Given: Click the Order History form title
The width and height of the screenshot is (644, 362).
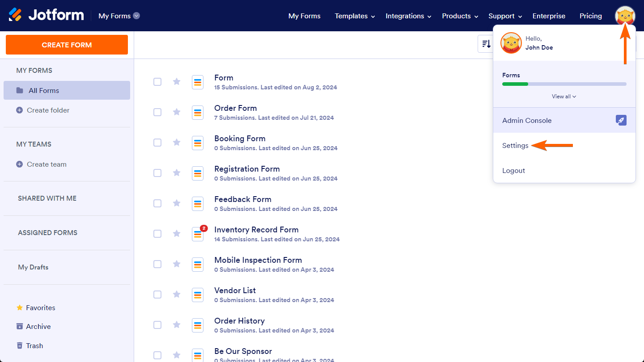Looking at the screenshot, I should click(239, 320).
